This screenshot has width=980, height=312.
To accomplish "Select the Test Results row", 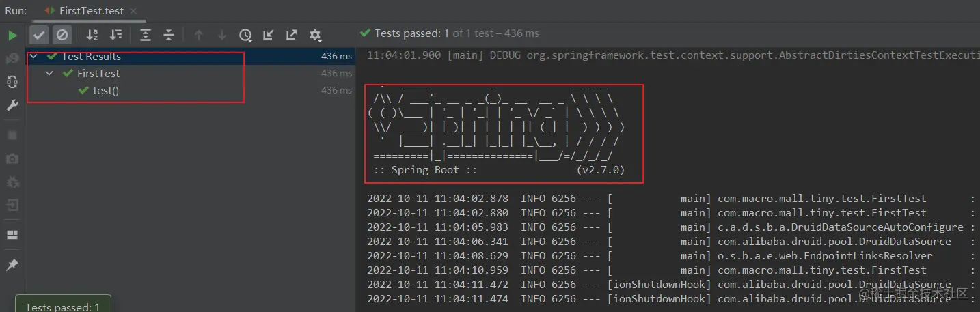I will click(191, 57).
